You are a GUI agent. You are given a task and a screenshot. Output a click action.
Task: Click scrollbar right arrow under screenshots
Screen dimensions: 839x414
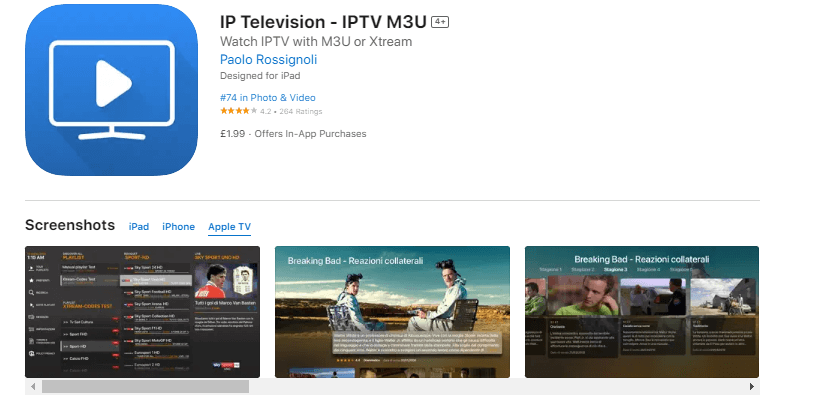click(752, 386)
